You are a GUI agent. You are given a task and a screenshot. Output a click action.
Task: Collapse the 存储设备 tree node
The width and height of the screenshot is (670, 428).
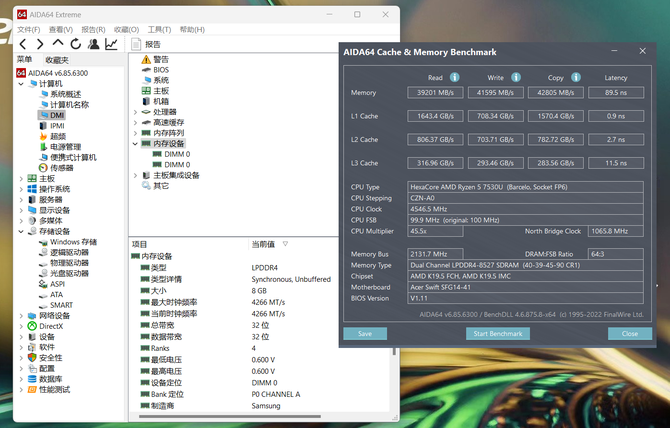21,232
